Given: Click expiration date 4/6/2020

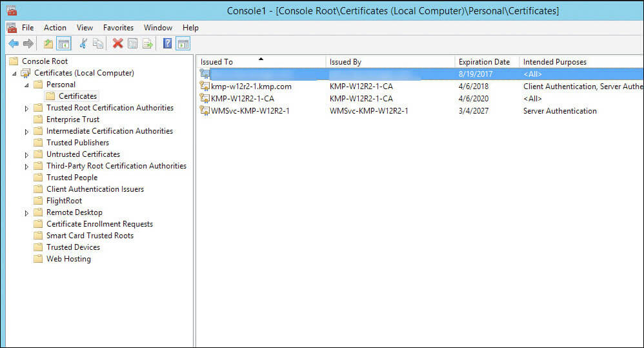Looking at the screenshot, I should pyautogui.click(x=474, y=99).
